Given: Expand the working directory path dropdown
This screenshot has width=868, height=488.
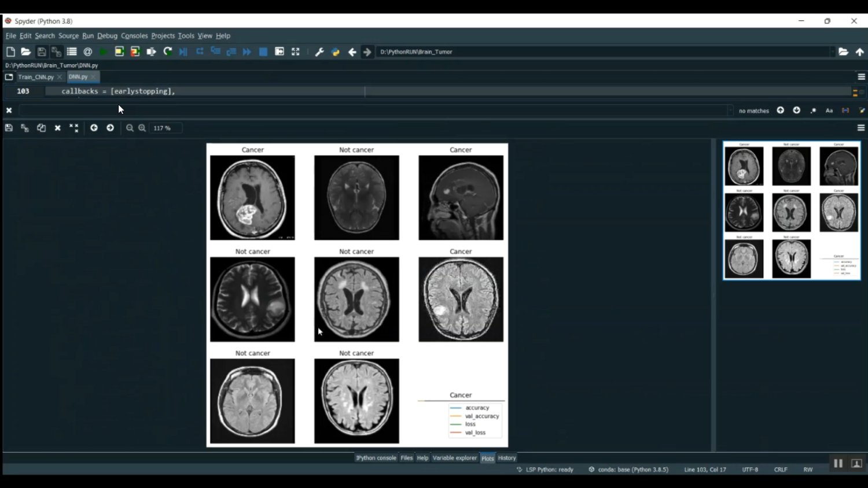Looking at the screenshot, I should (833, 52).
